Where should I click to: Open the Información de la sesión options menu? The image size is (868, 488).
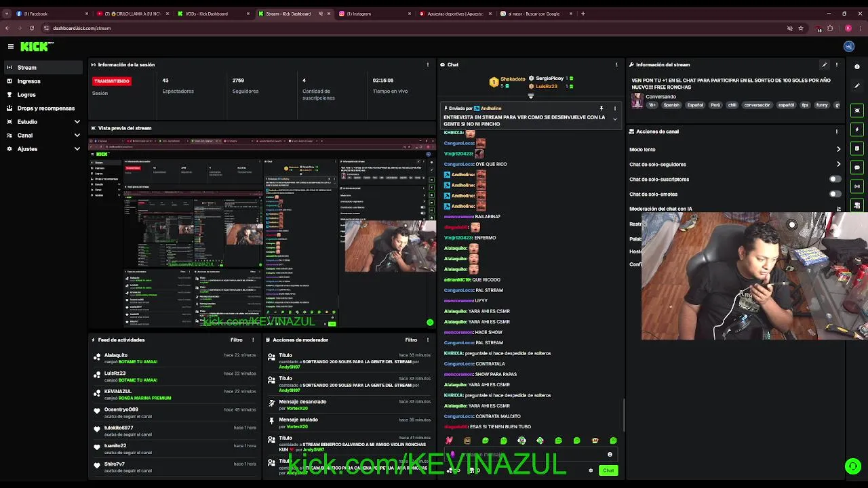pos(427,64)
